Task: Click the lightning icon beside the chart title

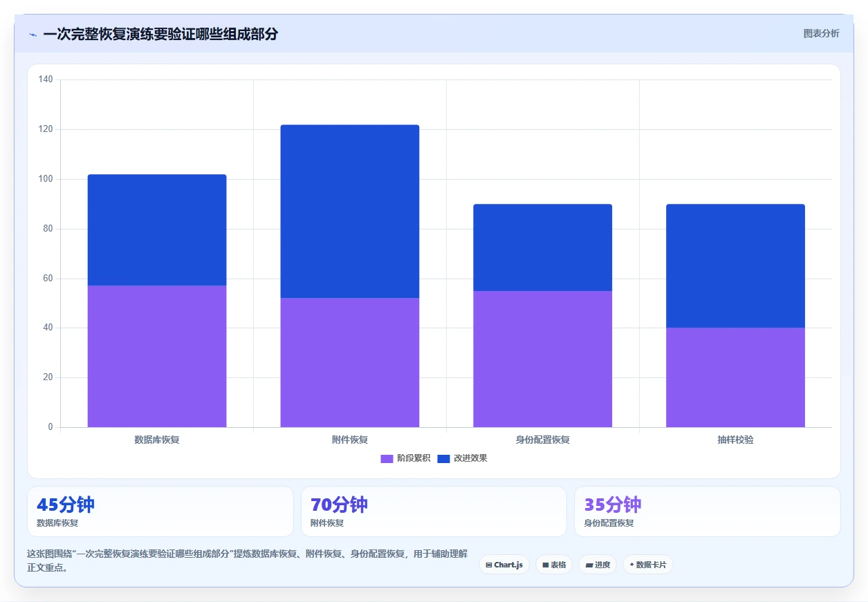Action: (33, 34)
